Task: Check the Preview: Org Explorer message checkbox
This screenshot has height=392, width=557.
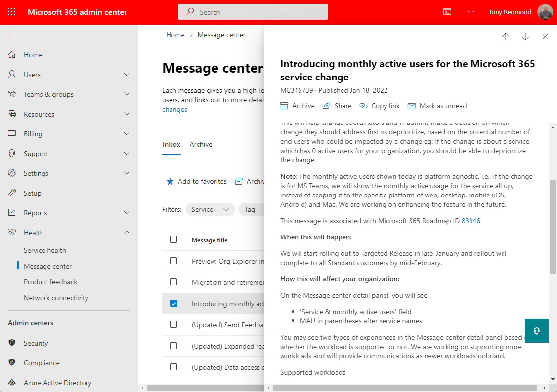Action: [x=173, y=261]
